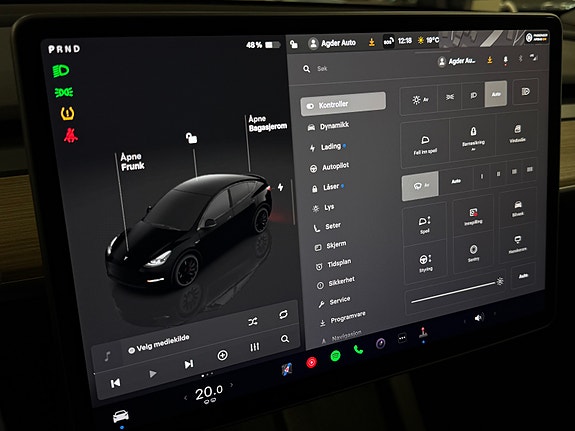Select wiper speed level IIII

[529, 169]
